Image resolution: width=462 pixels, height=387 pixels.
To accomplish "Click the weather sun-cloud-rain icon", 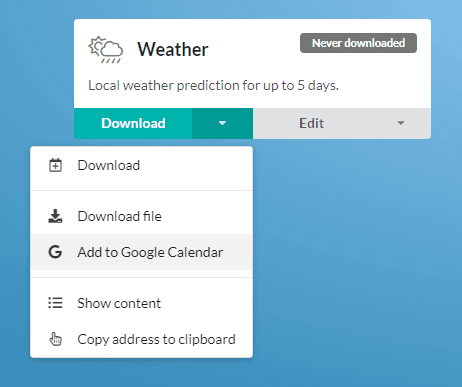I will [105, 50].
